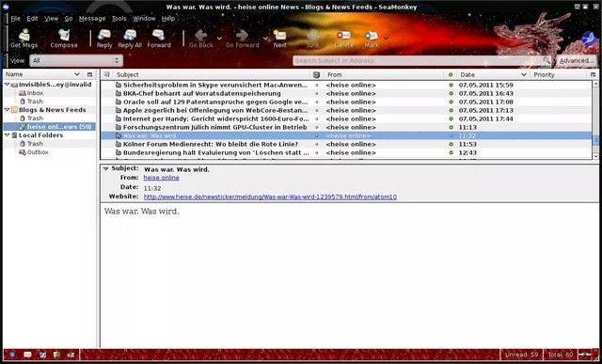Select Kölner Forum Medienrecht message

point(211,144)
